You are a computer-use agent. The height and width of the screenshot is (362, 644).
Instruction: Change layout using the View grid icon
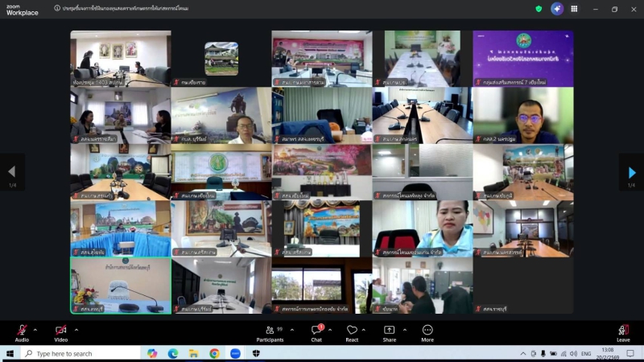[574, 9]
